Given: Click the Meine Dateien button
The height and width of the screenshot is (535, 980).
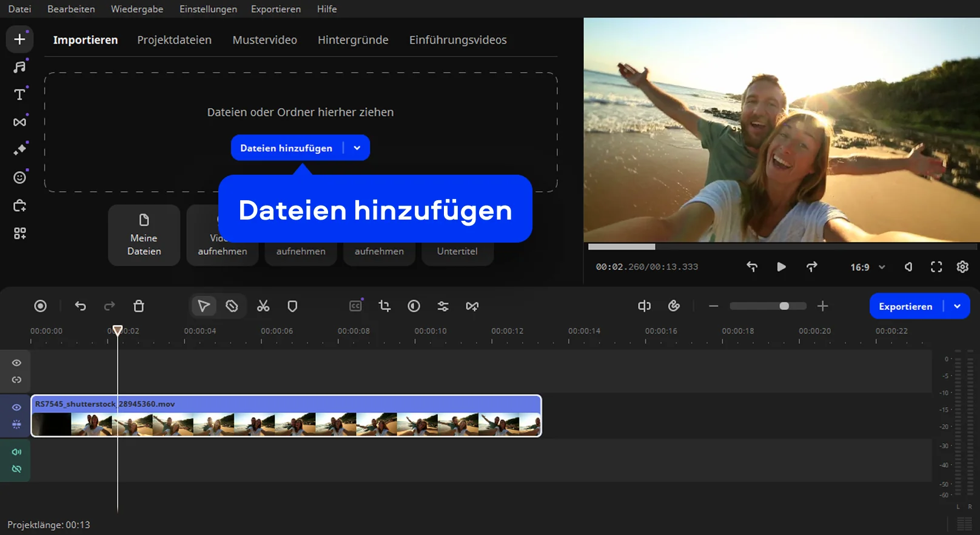Looking at the screenshot, I should [144, 235].
